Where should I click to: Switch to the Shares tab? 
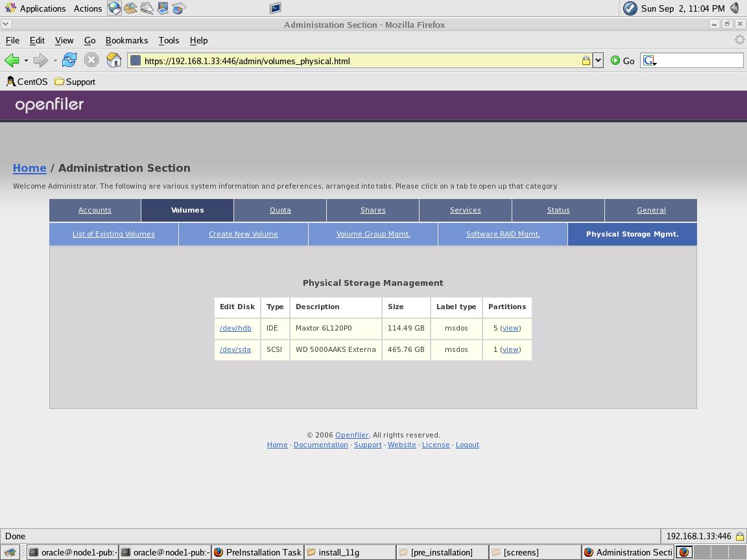click(373, 210)
